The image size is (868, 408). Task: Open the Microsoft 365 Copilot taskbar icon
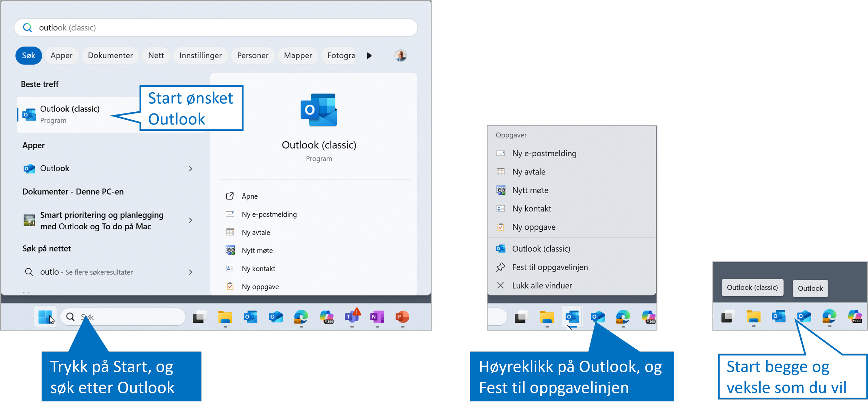coord(327,316)
